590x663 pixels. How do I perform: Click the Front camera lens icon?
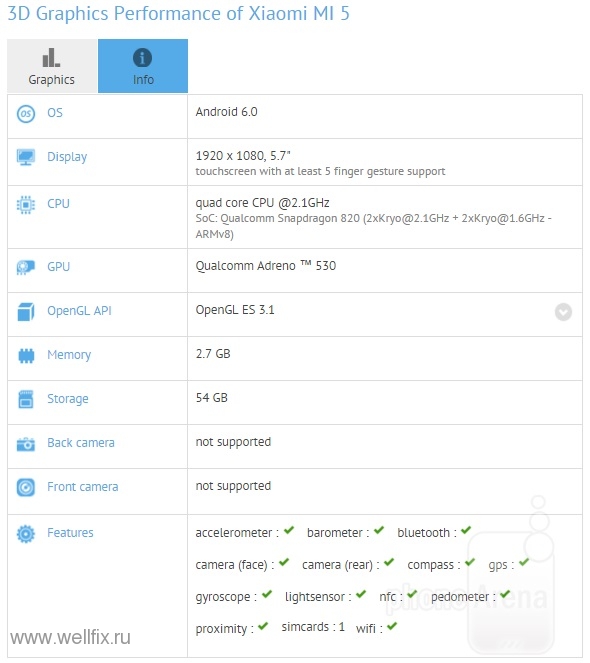(26, 488)
